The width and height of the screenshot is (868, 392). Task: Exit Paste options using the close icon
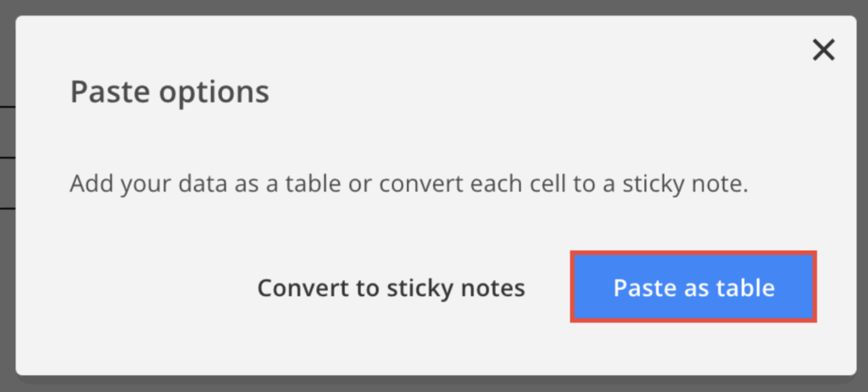(823, 51)
